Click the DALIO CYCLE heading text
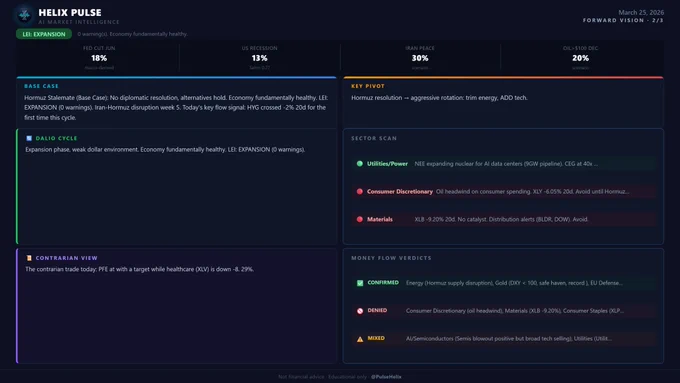This screenshot has width=680, height=383. (56, 138)
